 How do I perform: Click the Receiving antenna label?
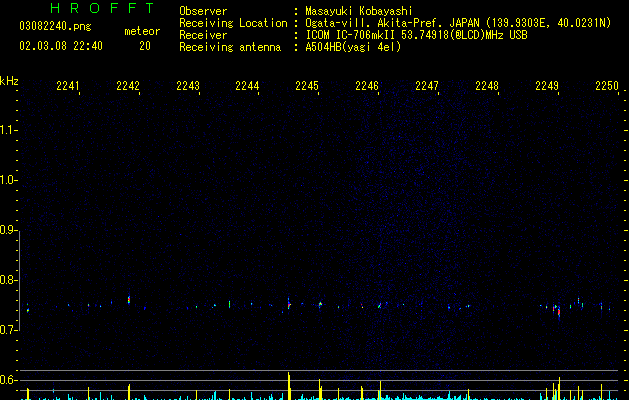(230, 47)
